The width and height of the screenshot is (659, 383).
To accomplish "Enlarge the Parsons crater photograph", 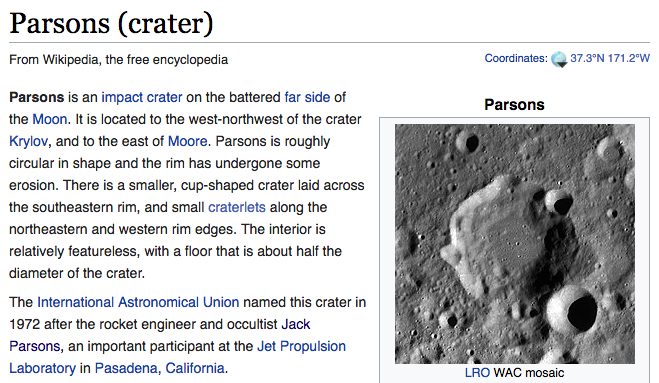I will pos(515,244).
